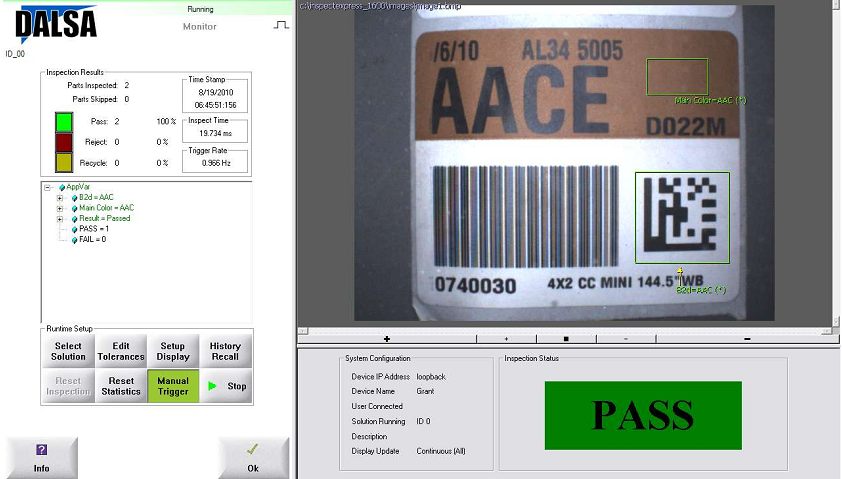Expand the Main Color = AAC node
The height and width of the screenshot is (479, 842).
(60, 208)
